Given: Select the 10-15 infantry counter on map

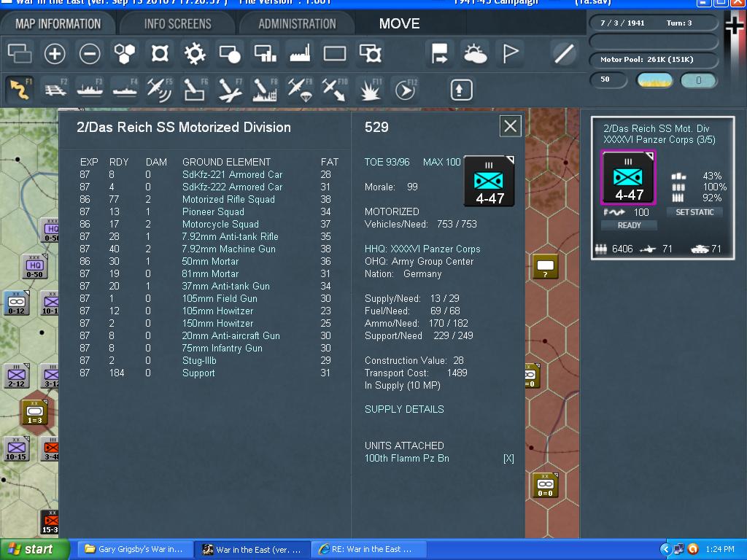Looking at the screenshot, I should [16, 449].
